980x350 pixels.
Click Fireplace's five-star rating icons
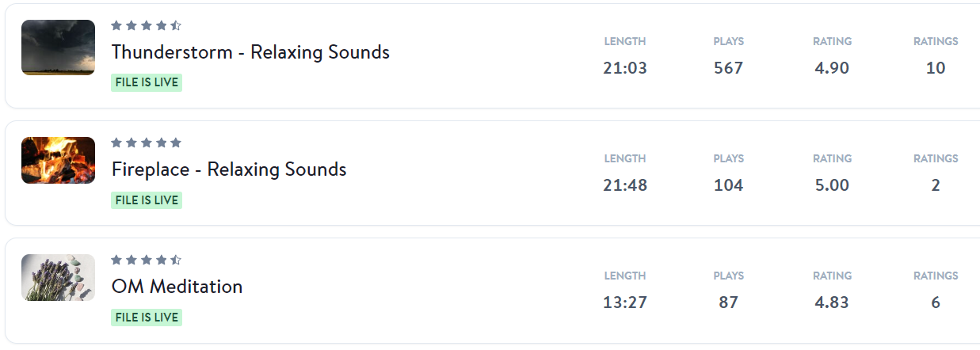click(146, 143)
